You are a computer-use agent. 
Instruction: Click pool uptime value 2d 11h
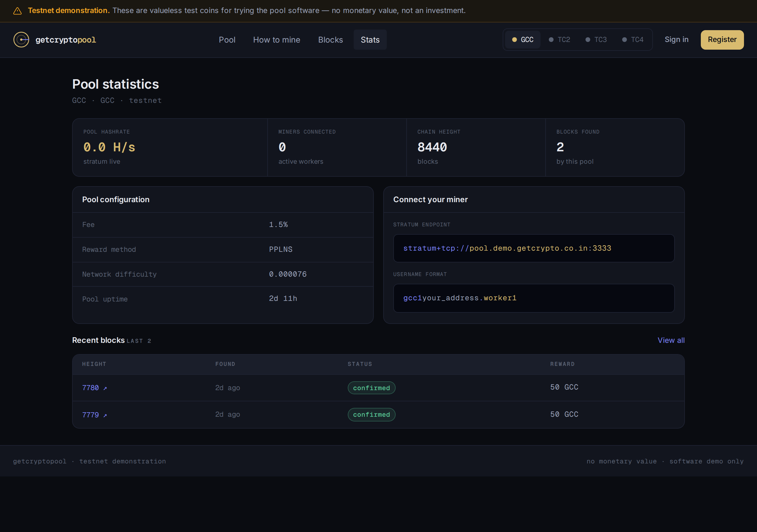(x=283, y=298)
